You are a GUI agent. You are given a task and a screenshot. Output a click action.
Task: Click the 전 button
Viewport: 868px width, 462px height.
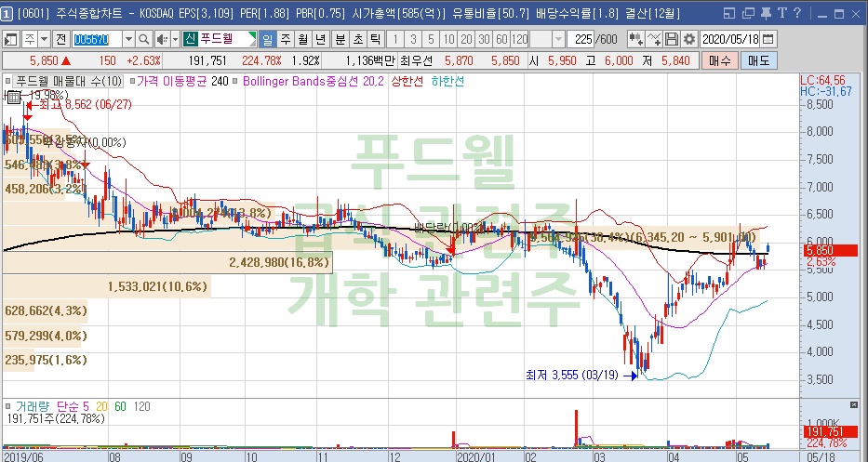pyautogui.click(x=61, y=39)
